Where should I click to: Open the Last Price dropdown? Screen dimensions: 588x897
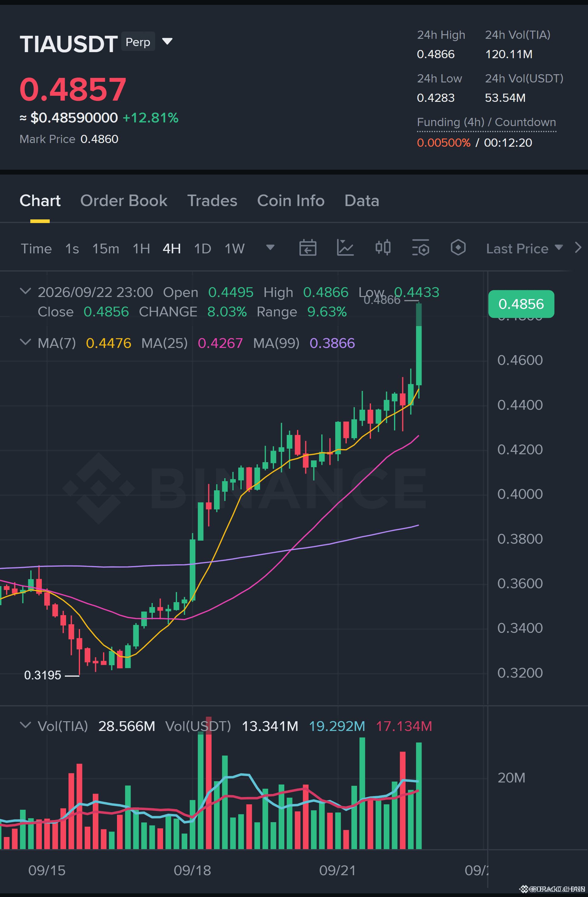[x=524, y=249]
